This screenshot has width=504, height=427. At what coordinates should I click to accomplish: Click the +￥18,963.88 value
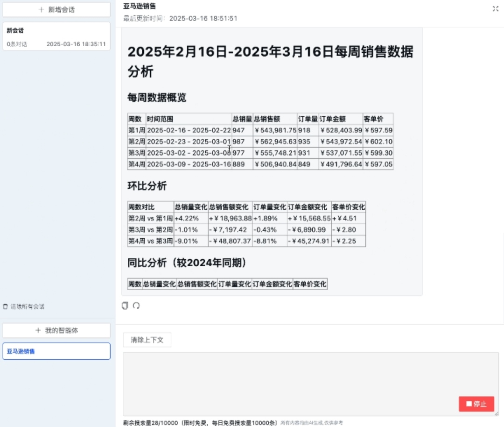coord(230,218)
